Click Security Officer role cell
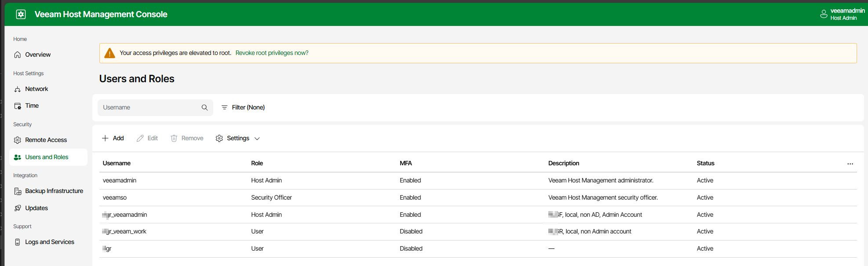The width and height of the screenshot is (868, 266). tap(271, 197)
